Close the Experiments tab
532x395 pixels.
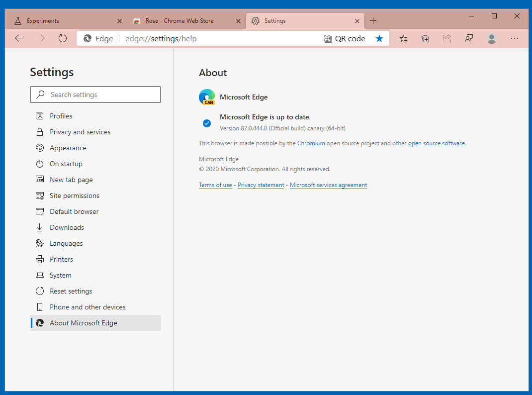point(119,21)
